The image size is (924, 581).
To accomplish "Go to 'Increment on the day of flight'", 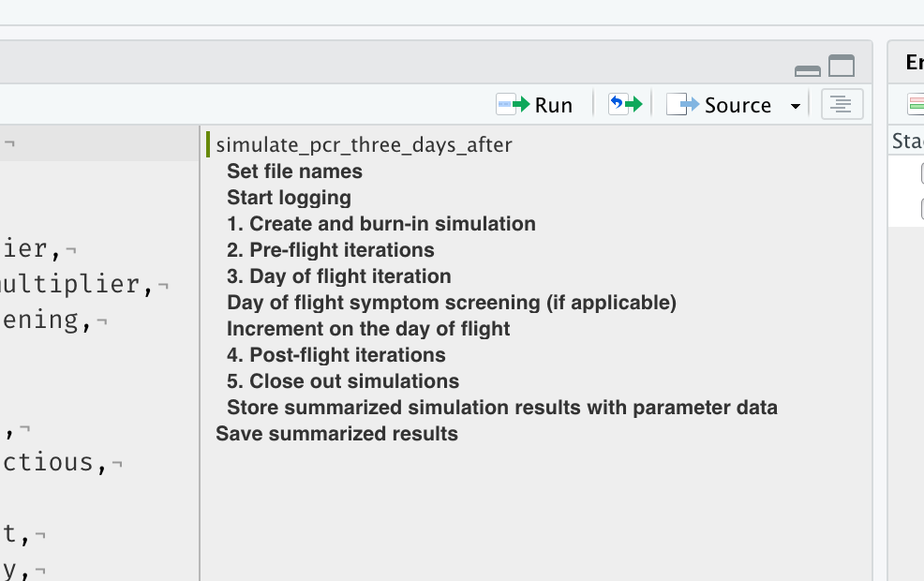I will tap(368, 329).
